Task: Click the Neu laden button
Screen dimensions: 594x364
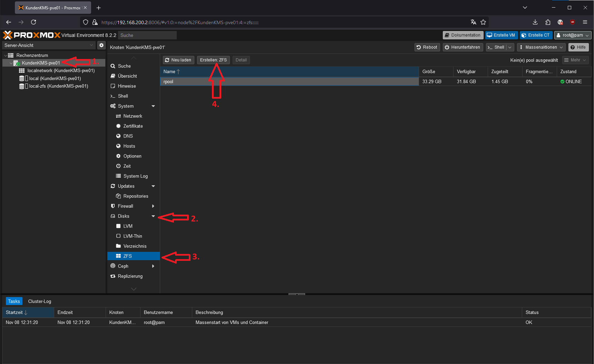Action: click(x=178, y=60)
